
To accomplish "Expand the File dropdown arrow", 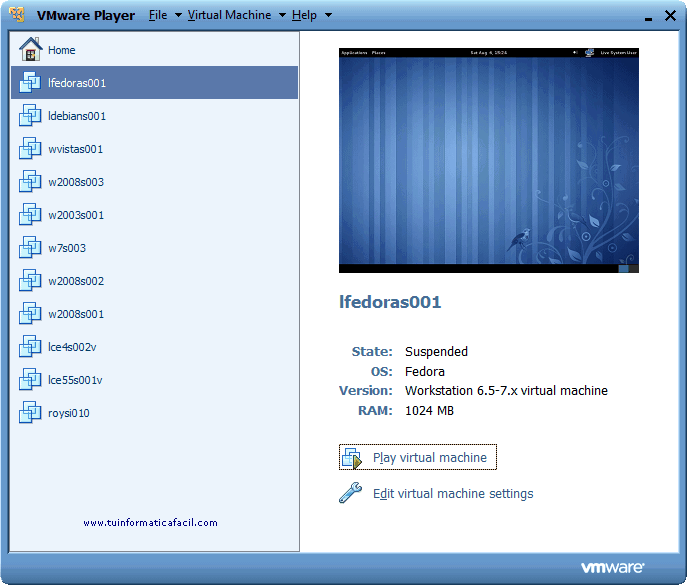I will tap(178, 15).
